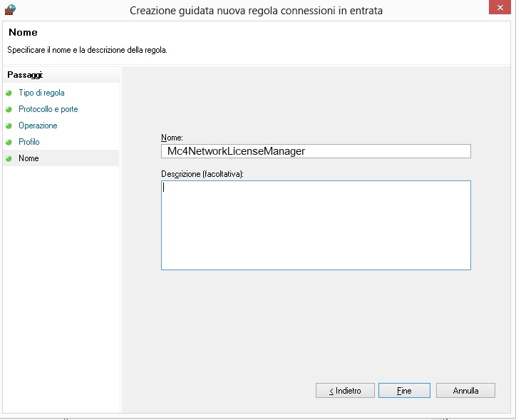516x420 pixels.
Task: Select the Nome step in sidebar
Action: pos(29,158)
